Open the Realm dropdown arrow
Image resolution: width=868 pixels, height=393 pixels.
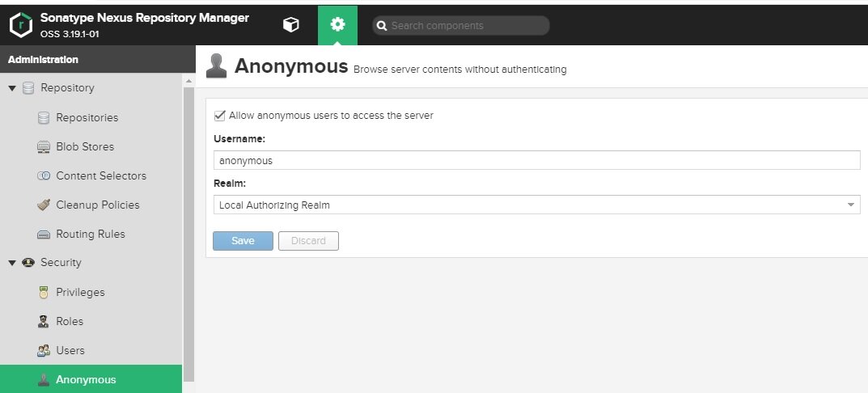[x=851, y=205]
